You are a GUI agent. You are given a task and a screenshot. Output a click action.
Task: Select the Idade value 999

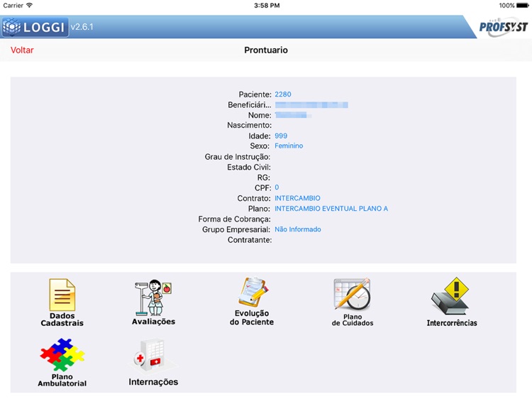[x=281, y=136]
